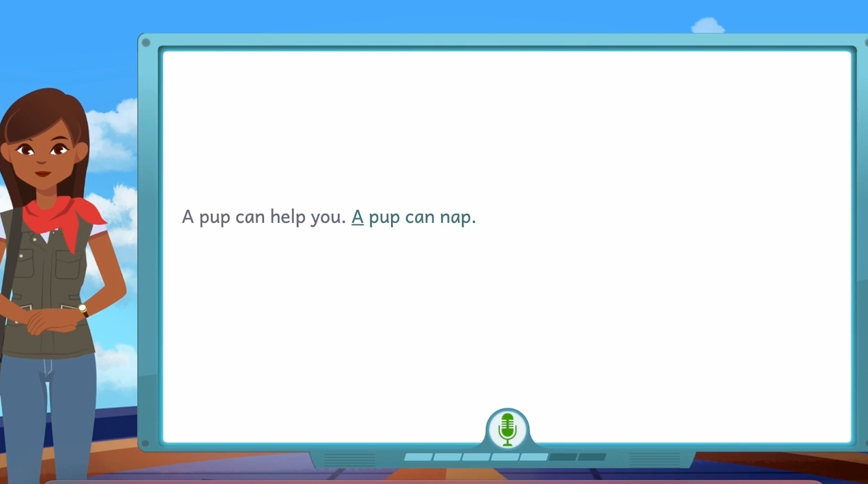This screenshot has height=484, width=868.
Task: Select the last dark progress segment
Action: pos(591,457)
